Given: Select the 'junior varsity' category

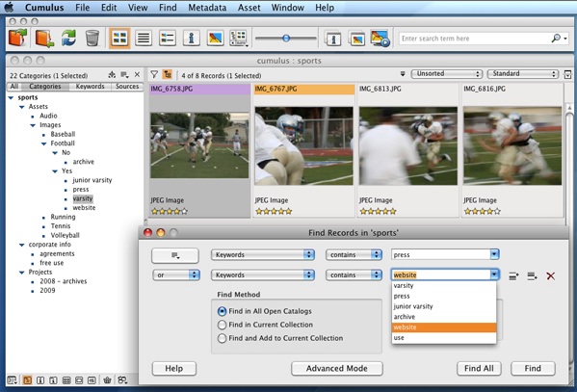Looking at the screenshot, I should [x=92, y=180].
